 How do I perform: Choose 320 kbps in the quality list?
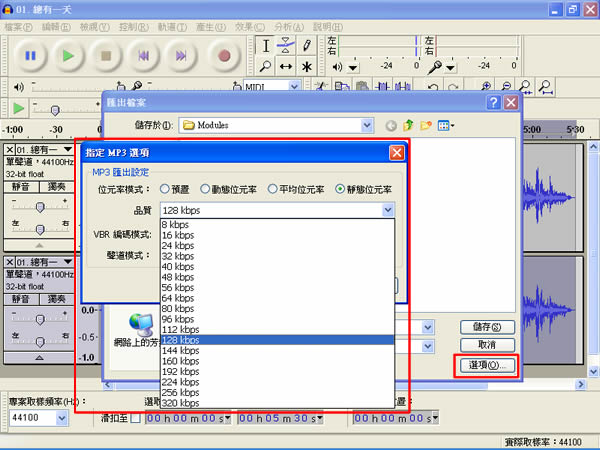pyautogui.click(x=277, y=403)
